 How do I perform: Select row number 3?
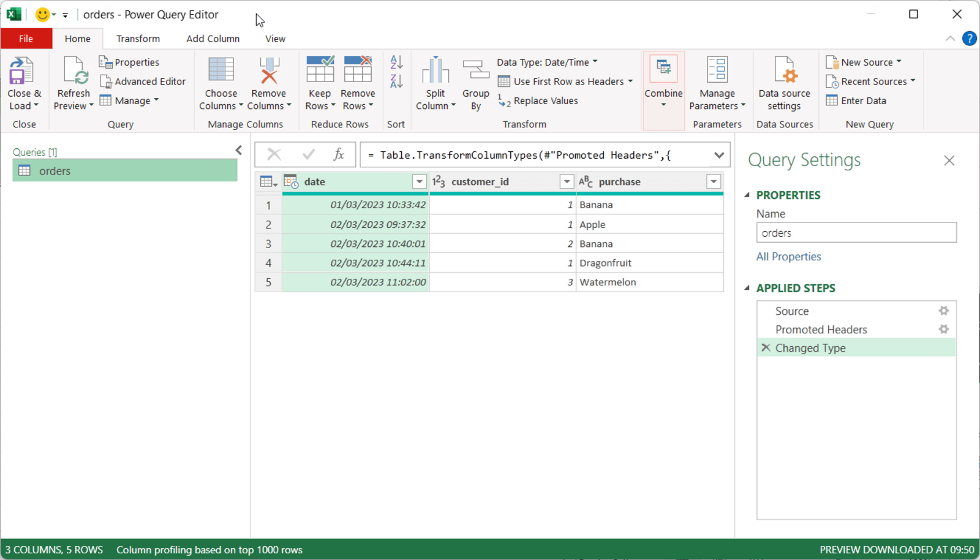268,243
